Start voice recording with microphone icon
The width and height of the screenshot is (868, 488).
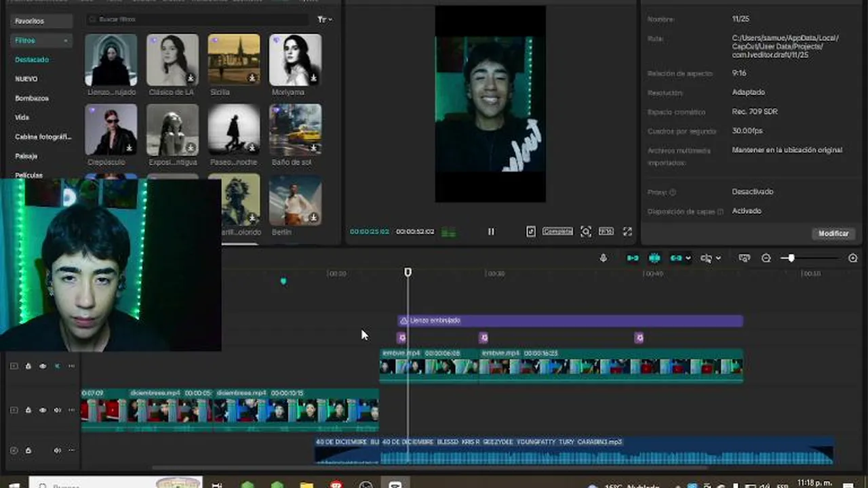(x=604, y=258)
